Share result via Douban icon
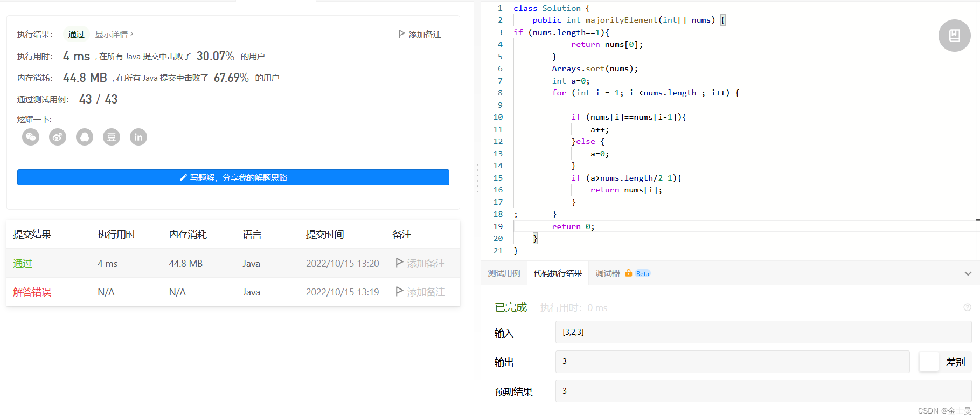Screen dimensions: 980x420 point(112,137)
